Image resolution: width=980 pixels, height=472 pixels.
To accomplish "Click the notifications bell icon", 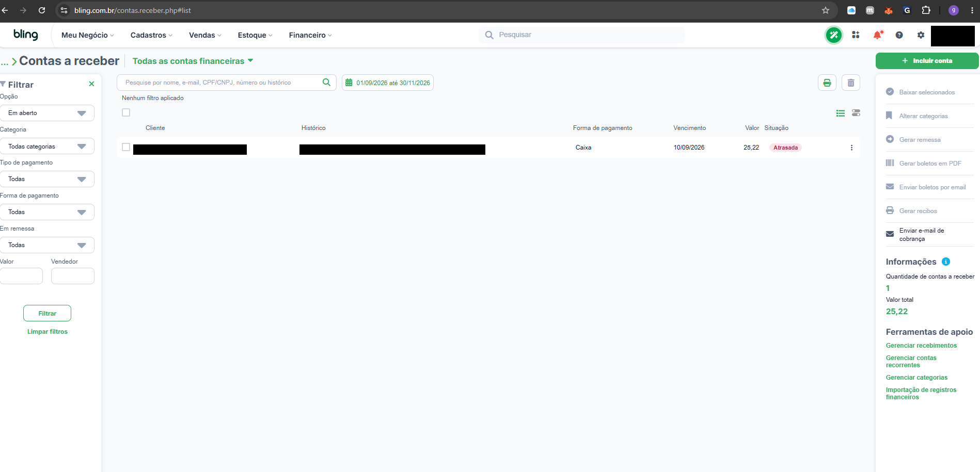I will coord(877,35).
